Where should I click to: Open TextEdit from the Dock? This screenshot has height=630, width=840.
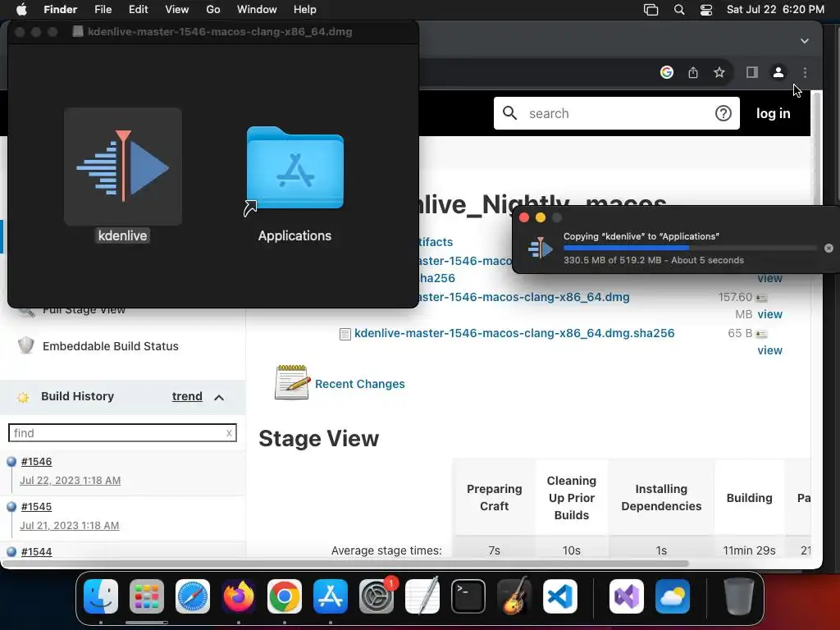point(422,596)
